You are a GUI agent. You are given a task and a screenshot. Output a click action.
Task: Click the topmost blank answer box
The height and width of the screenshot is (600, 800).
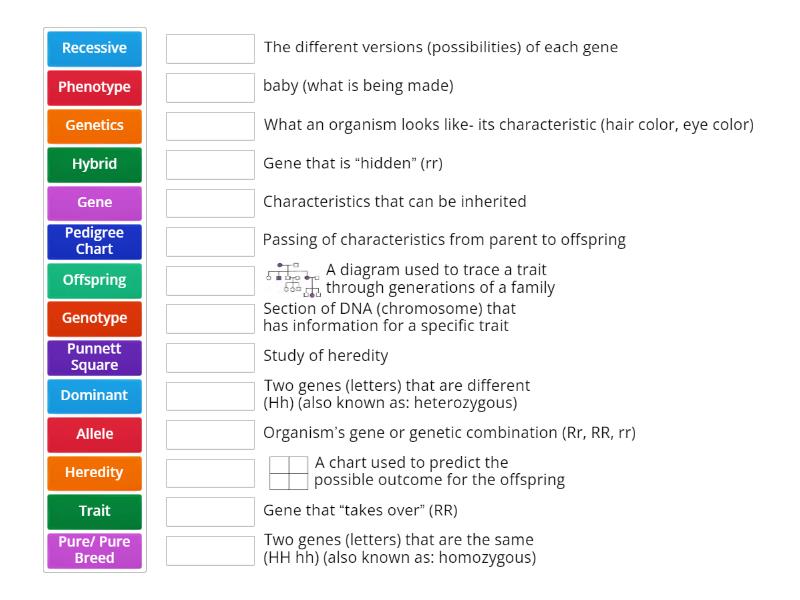210,47
